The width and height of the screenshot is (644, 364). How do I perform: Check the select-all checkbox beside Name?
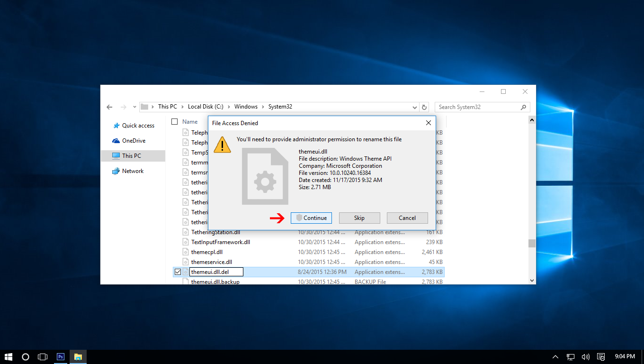175,121
